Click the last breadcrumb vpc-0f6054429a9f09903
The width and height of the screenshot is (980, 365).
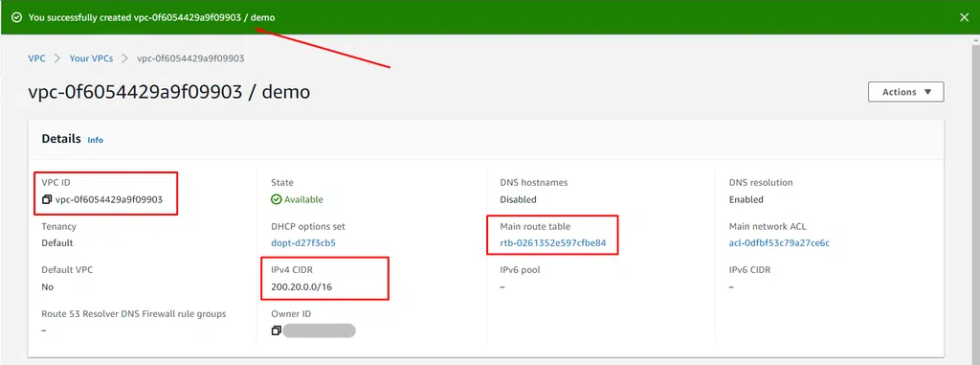point(190,58)
